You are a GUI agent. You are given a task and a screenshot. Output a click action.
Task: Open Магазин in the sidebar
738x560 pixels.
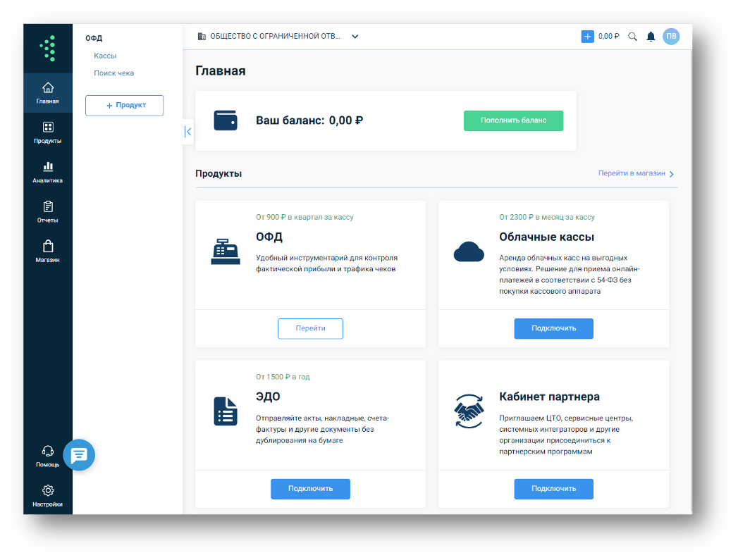[47, 251]
